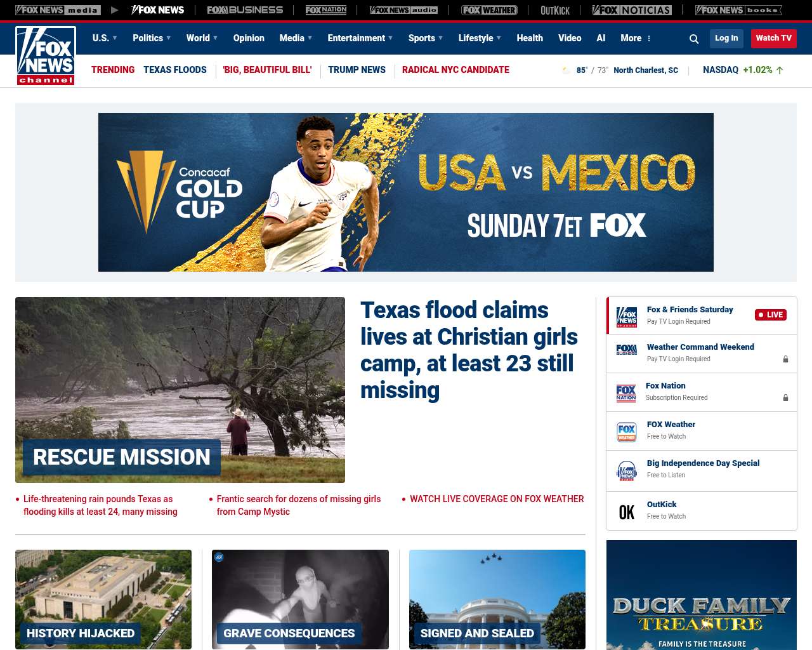Expand the Politics dropdown menu
Screen dimensions: 812x650
[152, 38]
